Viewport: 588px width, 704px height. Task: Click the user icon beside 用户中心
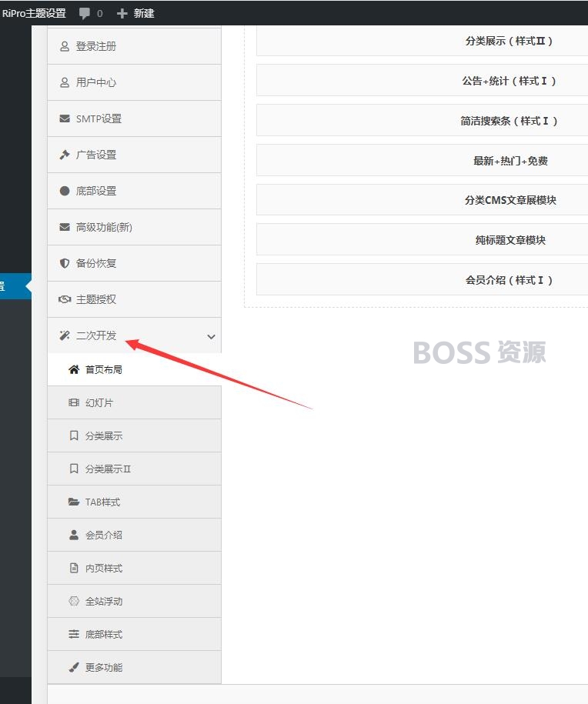(x=65, y=82)
